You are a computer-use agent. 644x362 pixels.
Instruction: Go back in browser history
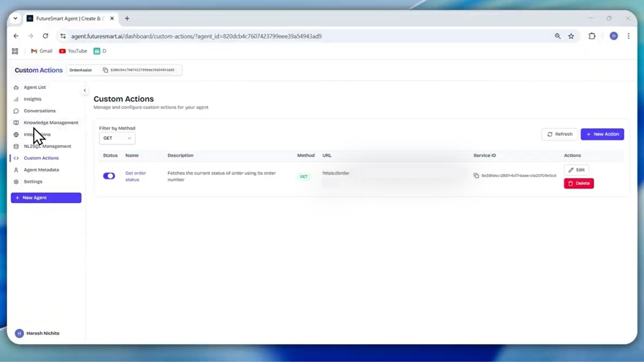point(16,36)
